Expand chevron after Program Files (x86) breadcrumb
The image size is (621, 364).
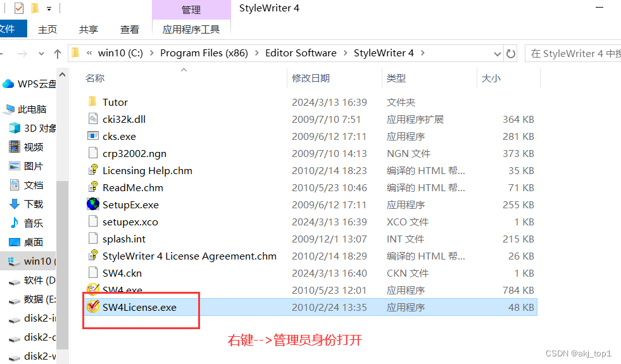(x=256, y=53)
